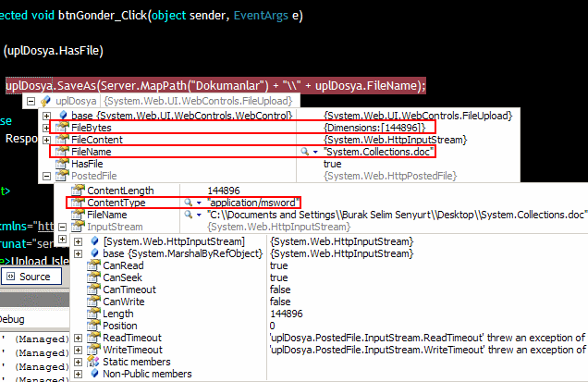Open visualizer dropdown arrow beside "System.Collections.doc"
Screen dimensions: 588x382
[x=315, y=151]
